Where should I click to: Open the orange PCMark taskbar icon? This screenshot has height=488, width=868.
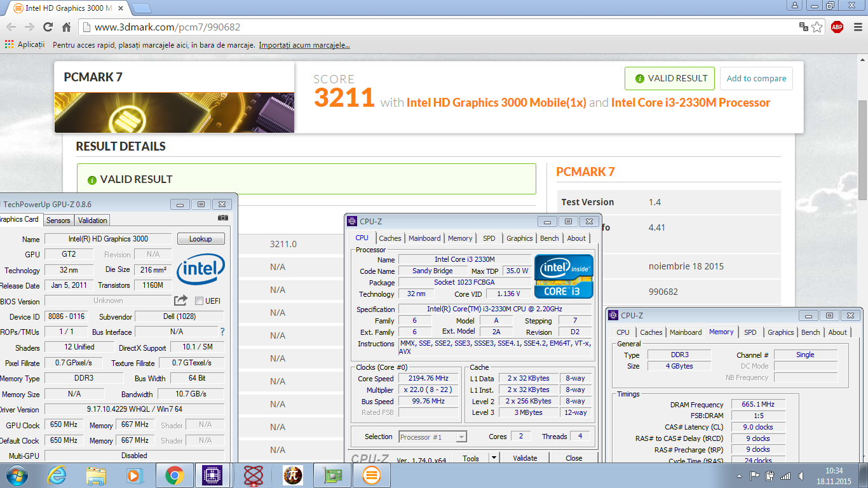(372, 475)
